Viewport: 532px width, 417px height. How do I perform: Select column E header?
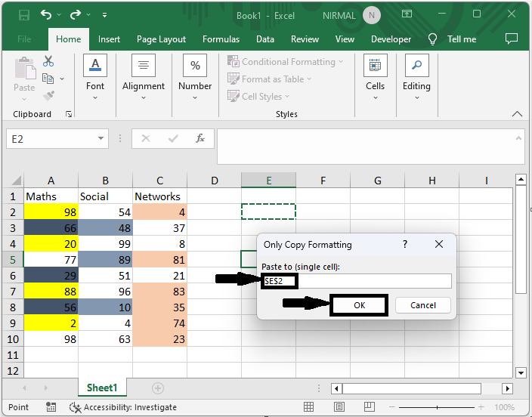coord(268,180)
